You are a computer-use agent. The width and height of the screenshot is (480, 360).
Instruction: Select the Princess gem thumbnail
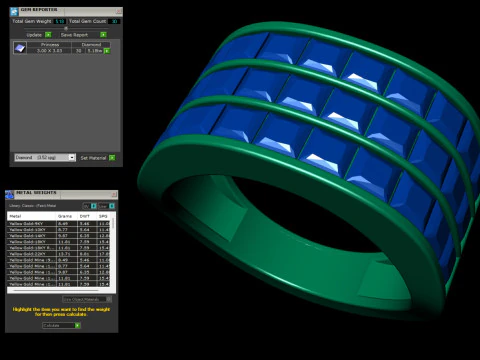[x=20, y=48]
